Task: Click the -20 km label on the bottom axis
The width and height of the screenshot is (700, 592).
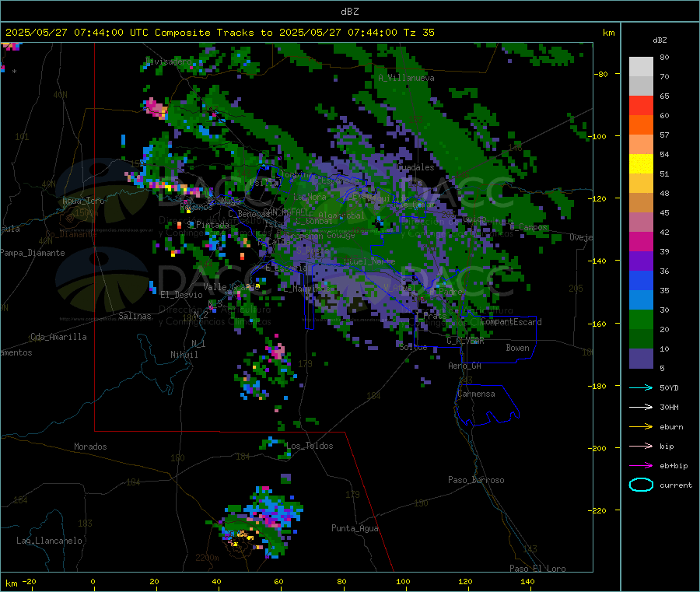Action: point(29,582)
